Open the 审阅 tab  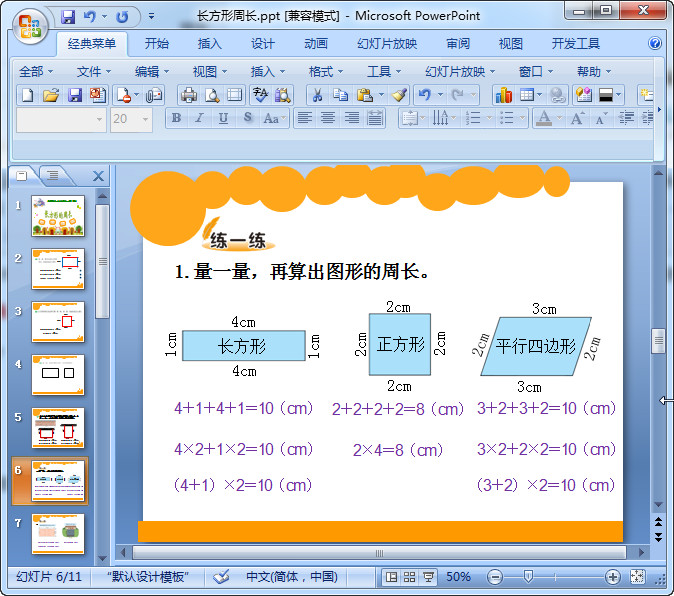[x=458, y=43]
